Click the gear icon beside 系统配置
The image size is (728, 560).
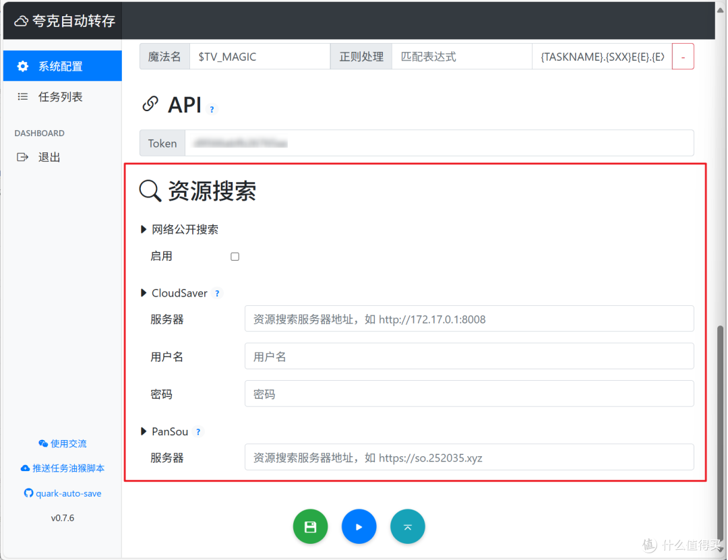22,66
